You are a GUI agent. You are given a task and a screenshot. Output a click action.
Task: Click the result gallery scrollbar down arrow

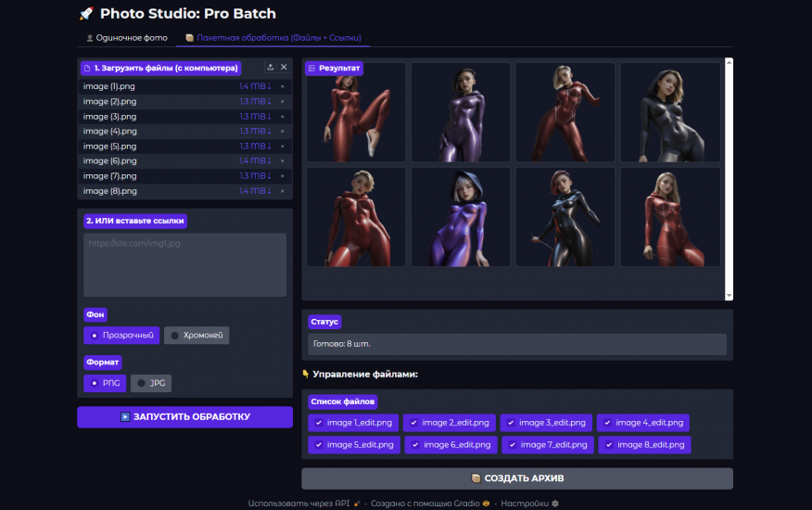point(728,295)
